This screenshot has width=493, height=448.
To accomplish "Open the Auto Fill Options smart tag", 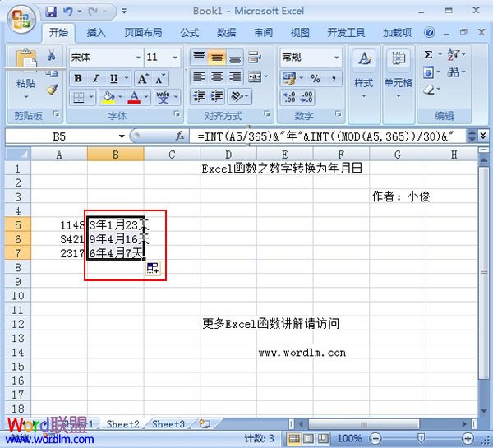I will tap(153, 268).
